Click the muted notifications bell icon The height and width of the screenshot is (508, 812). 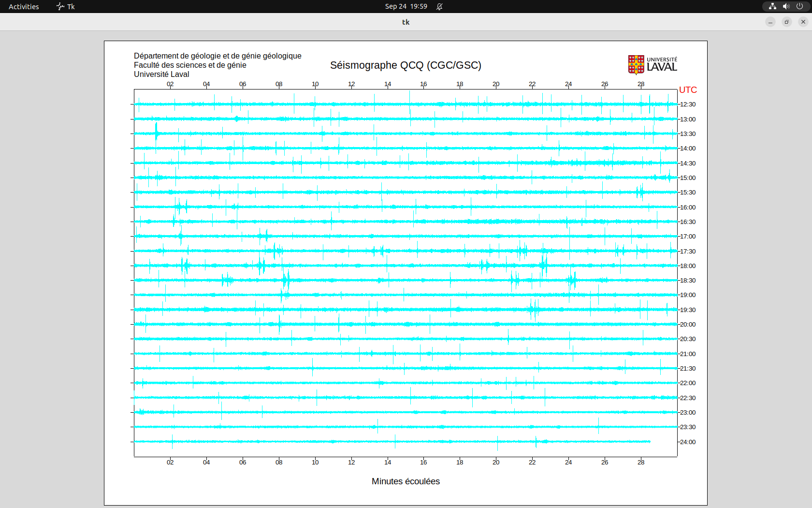pos(439,6)
